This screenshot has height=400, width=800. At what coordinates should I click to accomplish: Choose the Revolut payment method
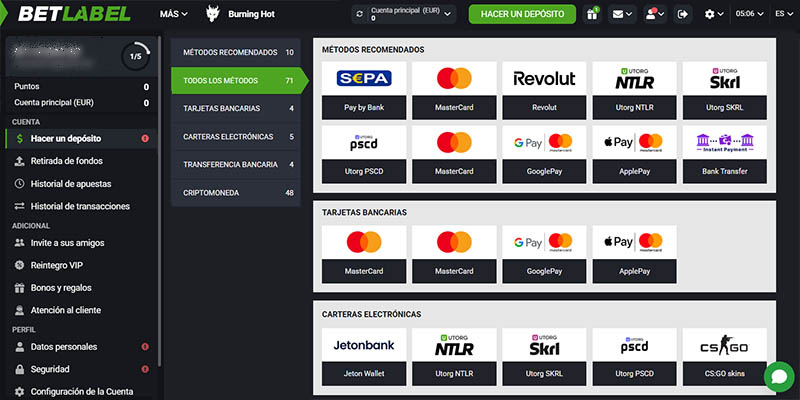coord(544,89)
